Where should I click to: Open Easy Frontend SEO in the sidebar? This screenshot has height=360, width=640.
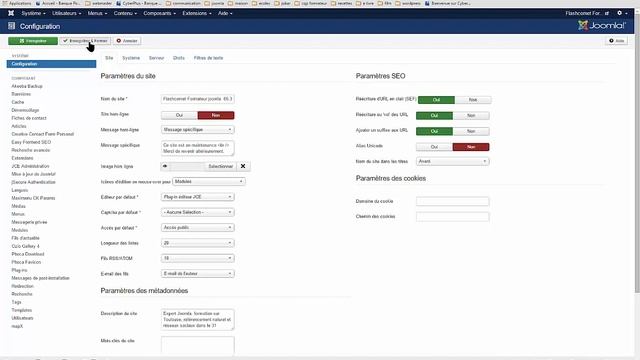point(31,142)
